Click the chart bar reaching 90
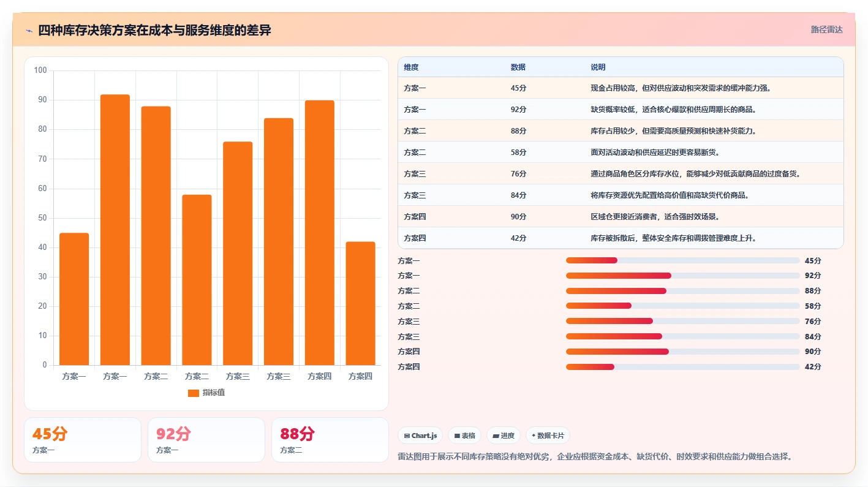 tap(320, 233)
